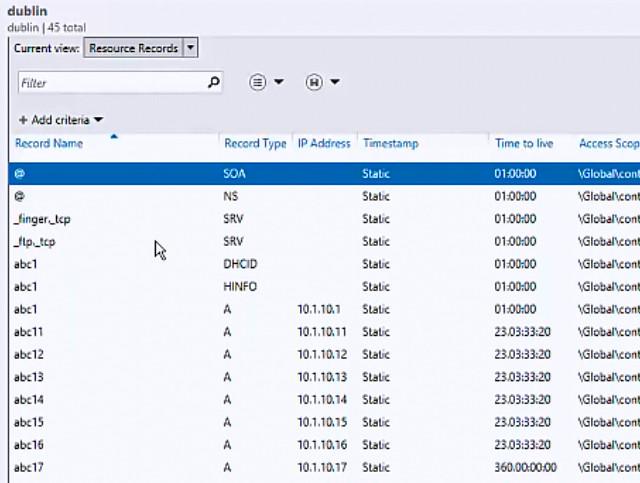
Task: Select the @ SOA record row
Action: point(324,174)
